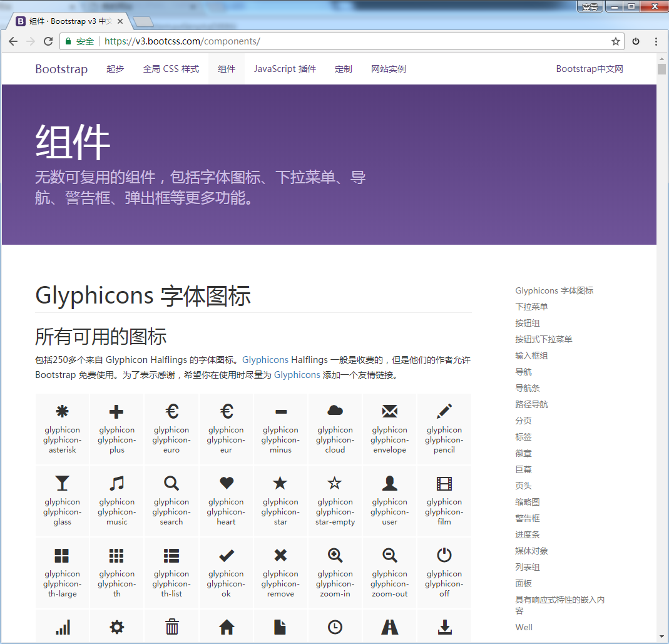Click the glyphicon-eur icon
Screen dimensions: 669x644
click(x=226, y=411)
